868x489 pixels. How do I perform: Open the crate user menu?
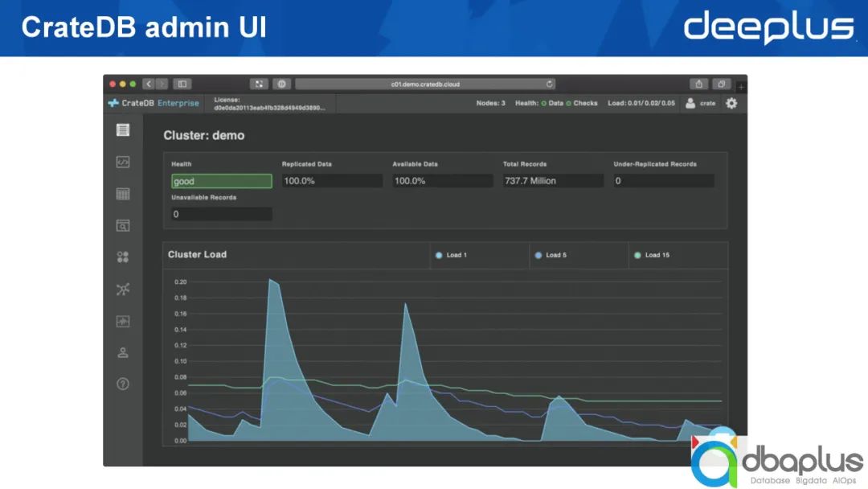click(x=700, y=103)
